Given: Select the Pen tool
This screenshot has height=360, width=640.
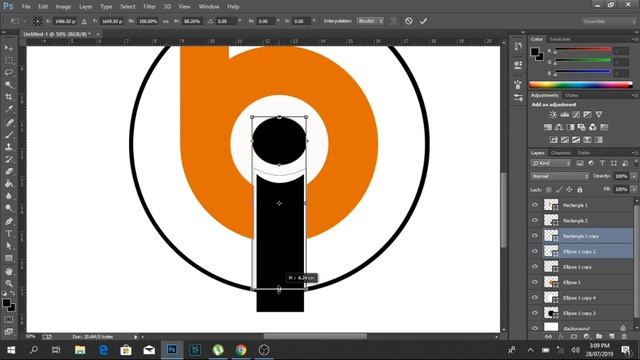Looking at the screenshot, I should 9,221.
